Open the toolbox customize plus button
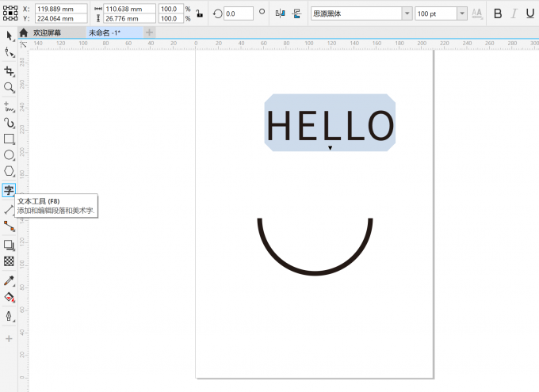The height and width of the screenshot is (392, 539). (x=9, y=339)
